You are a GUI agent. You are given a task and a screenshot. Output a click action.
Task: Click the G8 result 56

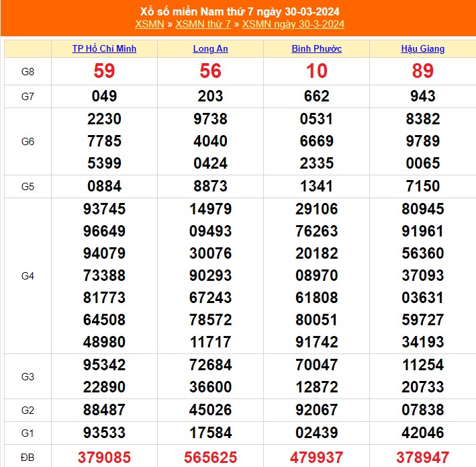[x=210, y=71]
